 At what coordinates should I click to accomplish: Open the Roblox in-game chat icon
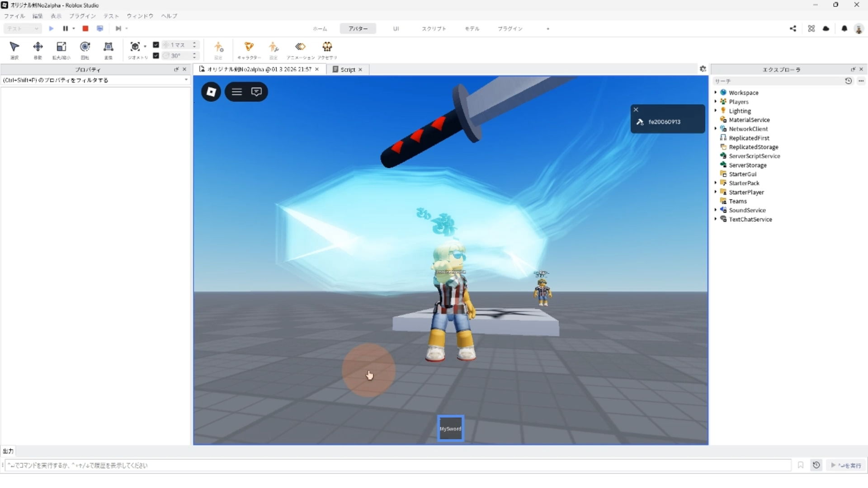point(256,92)
